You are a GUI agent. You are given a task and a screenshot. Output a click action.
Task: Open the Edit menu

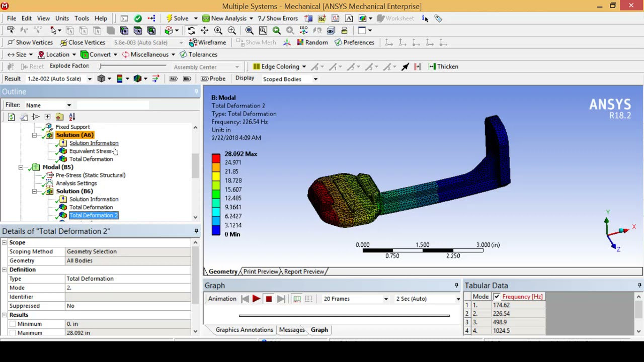pyautogui.click(x=27, y=18)
